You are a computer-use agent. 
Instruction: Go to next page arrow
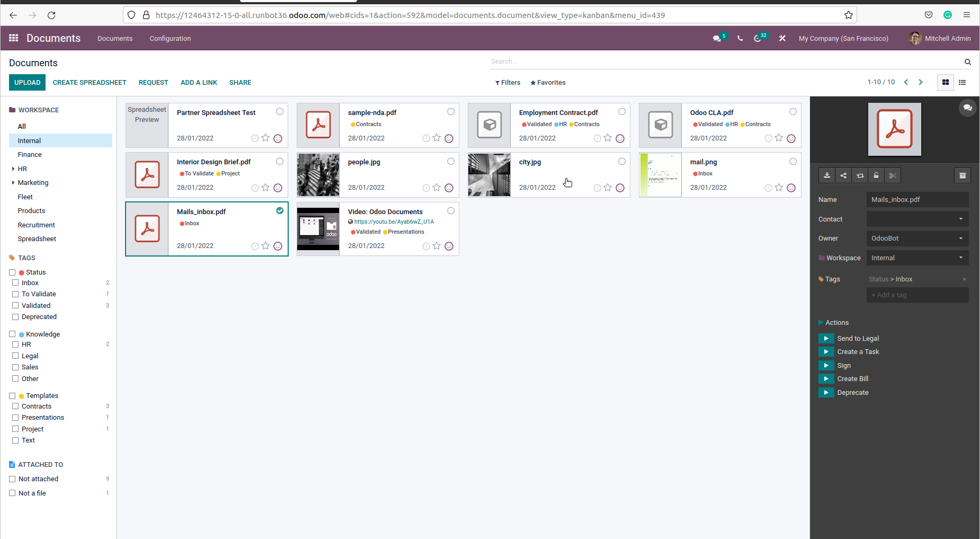921,82
